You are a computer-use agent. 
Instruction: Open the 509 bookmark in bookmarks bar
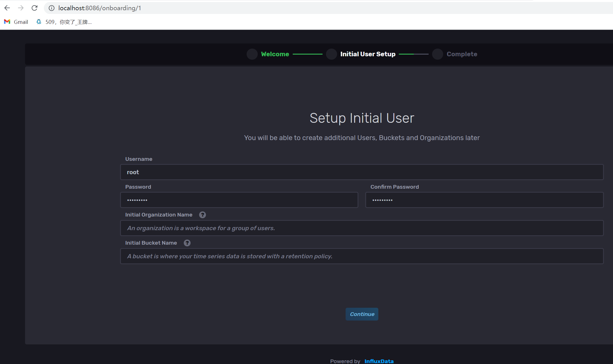coord(64,22)
